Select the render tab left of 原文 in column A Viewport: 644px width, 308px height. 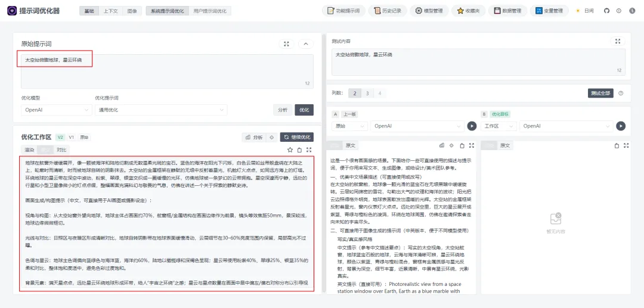pyautogui.click(x=336, y=145)
